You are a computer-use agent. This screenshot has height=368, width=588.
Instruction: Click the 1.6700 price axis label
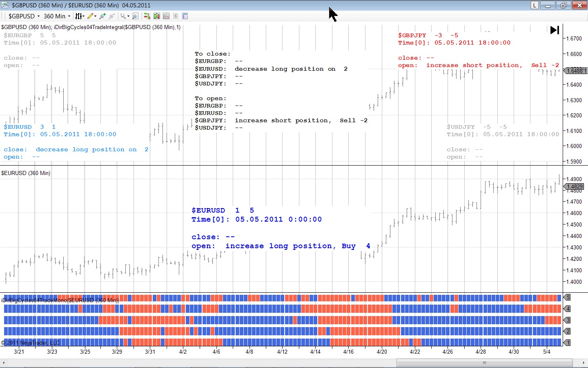tap(574, 38)
